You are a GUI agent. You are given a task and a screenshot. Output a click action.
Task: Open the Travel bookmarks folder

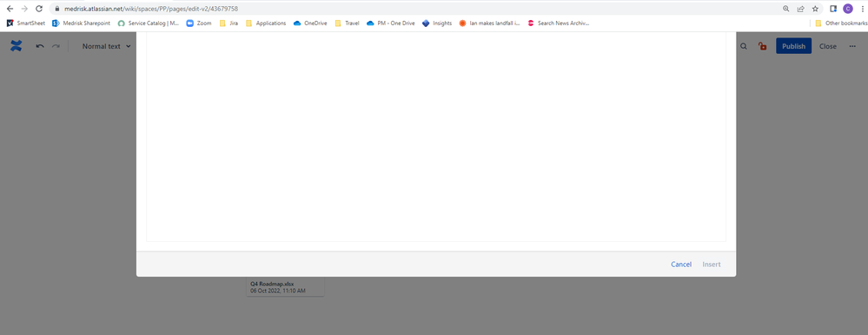[x=347, y=23]
